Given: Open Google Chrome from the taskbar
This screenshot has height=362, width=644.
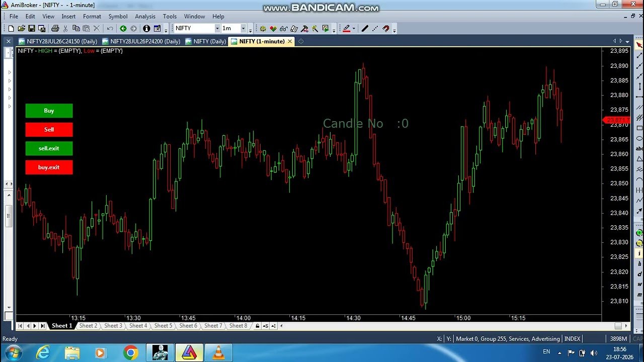Looking at the screenshot, I should coord(130,352).
